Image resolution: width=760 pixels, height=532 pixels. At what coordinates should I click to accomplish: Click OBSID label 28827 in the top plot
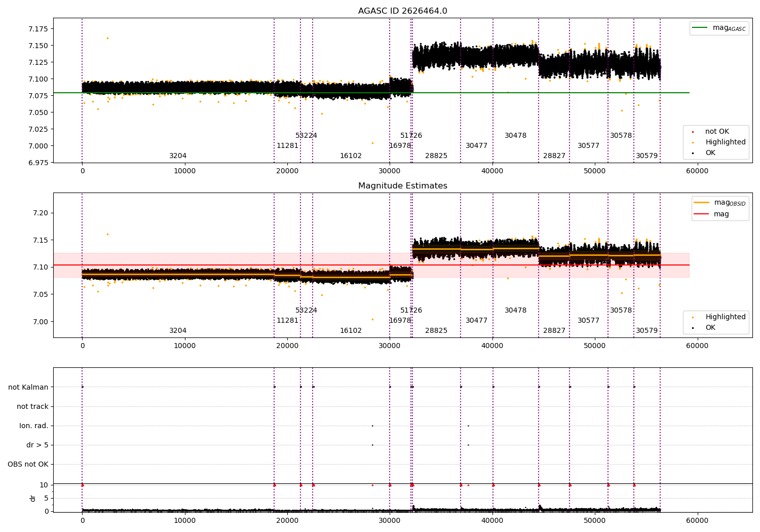554,156
